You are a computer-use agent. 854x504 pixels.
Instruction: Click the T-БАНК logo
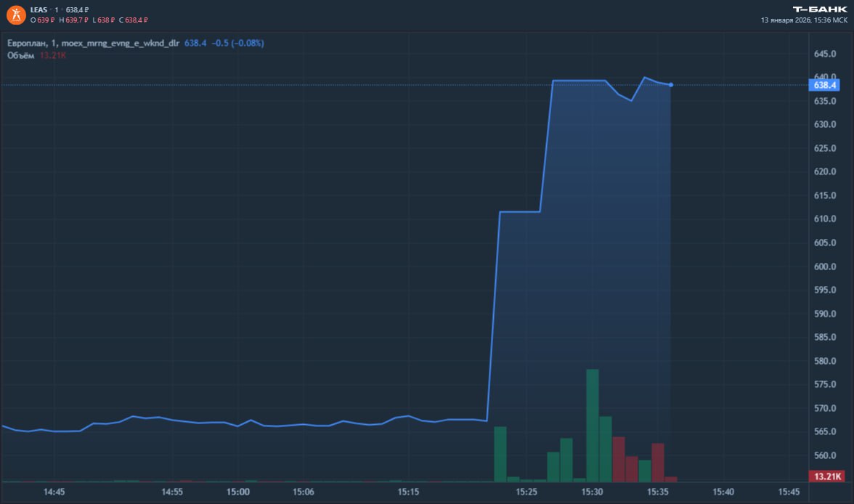[x=820, y=9]
